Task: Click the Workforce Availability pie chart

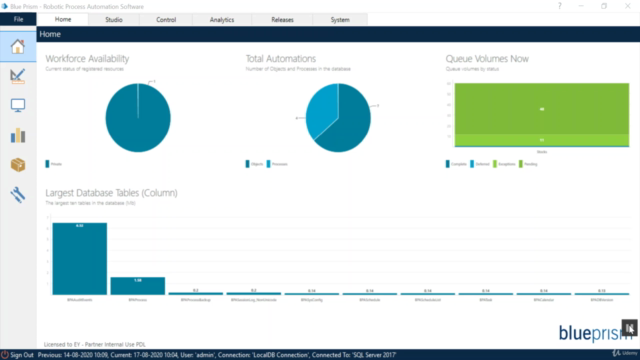Action: 138,118
